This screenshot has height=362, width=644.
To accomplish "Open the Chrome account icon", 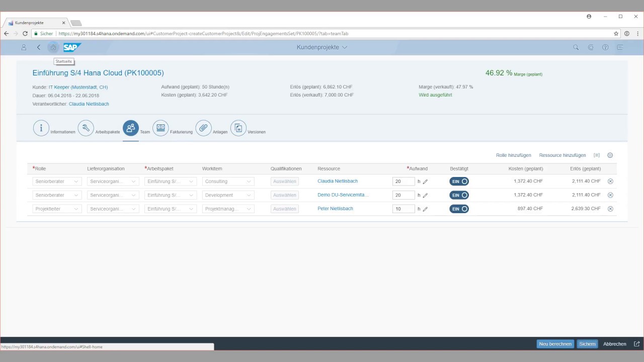I will [x=589, y=17].
